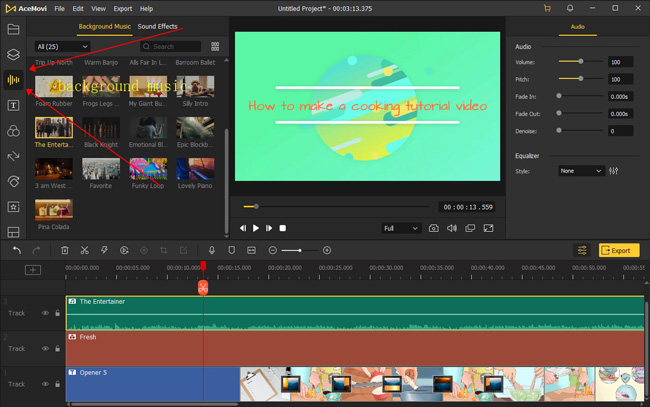Select the Lovely Piano music thumbnail
The height and width of the screenshot is (407, 650).
(x=195, y=168)
